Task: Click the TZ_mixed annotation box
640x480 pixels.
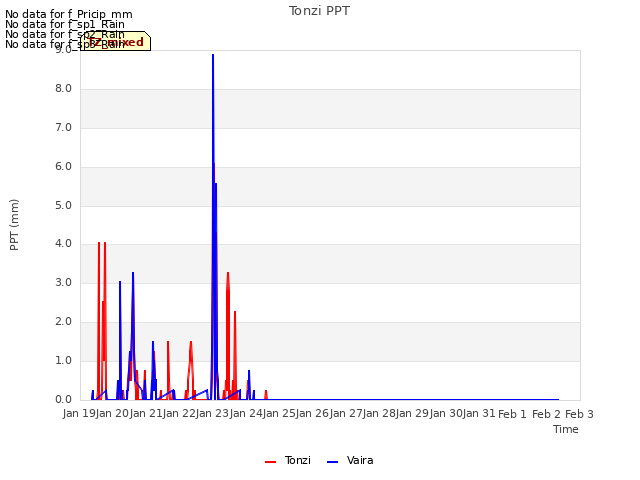Action: click(116, 41)
